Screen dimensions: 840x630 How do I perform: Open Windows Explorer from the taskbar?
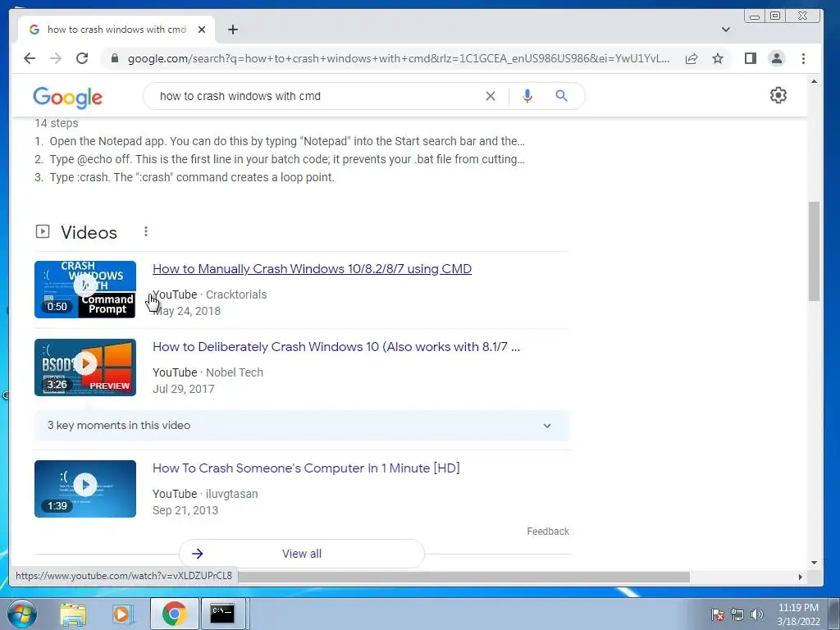tap(73, 614)
